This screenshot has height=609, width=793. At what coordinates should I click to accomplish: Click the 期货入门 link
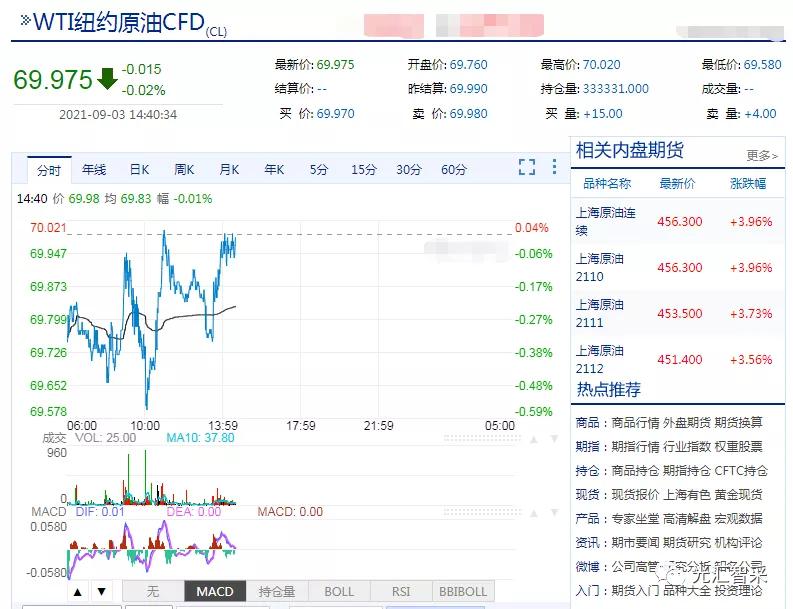[635, 590]
